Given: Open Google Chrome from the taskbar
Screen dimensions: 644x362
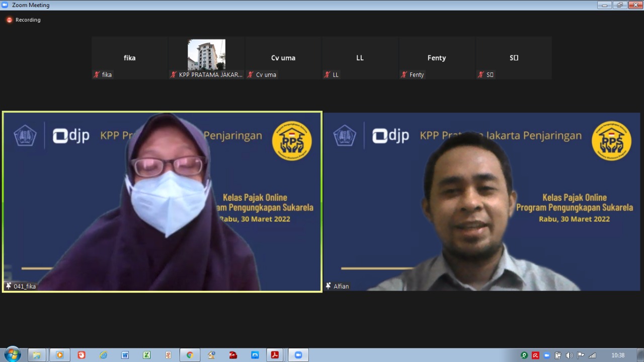Looking at the screenshot, I should [190, 355].
